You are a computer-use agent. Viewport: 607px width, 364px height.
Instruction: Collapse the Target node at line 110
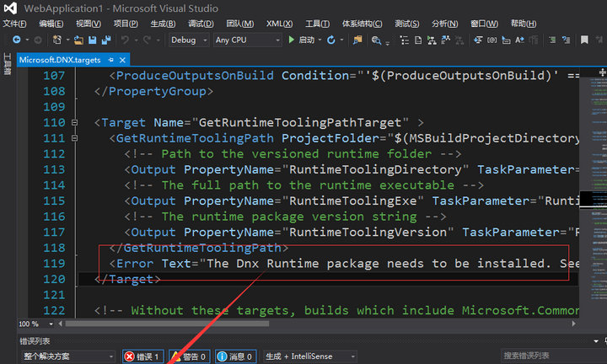point(74,123)
